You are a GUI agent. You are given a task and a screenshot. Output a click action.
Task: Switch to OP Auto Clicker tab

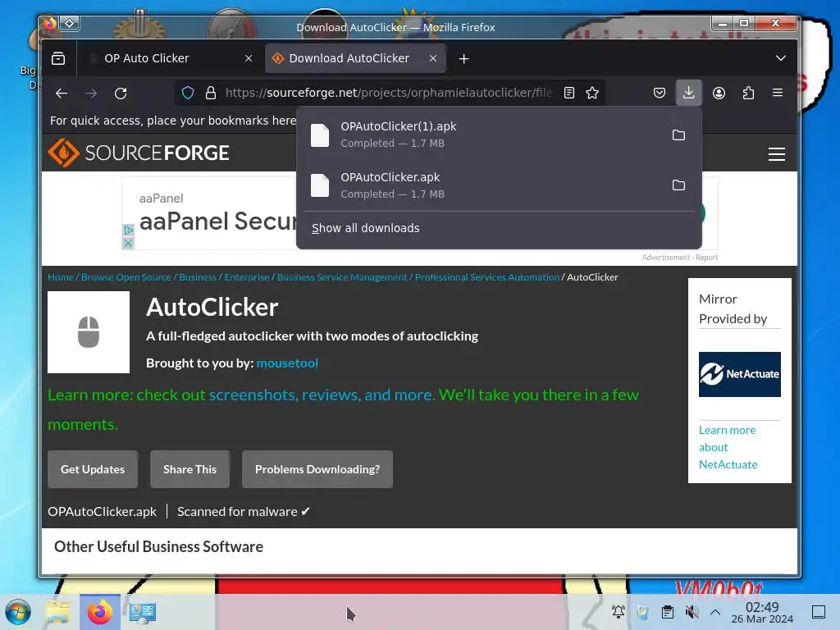(169, 58)
